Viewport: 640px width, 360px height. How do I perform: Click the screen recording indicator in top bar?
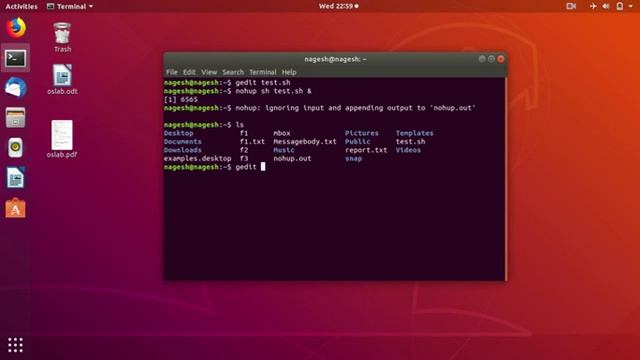pyautogui.click(x=571, y=6)
